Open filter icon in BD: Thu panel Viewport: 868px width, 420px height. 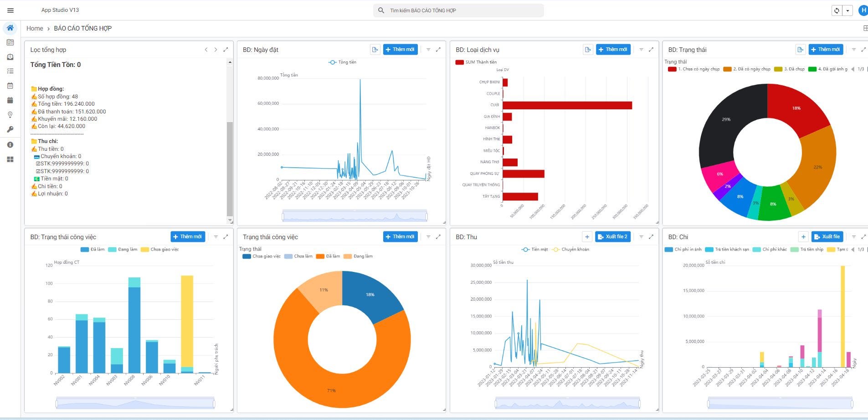(641, 237)
